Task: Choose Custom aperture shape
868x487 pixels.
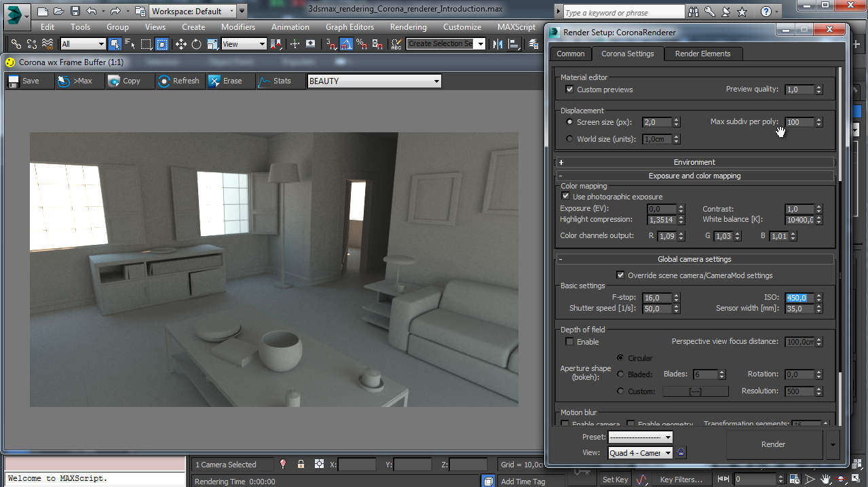Action: [x=620, y=391]
